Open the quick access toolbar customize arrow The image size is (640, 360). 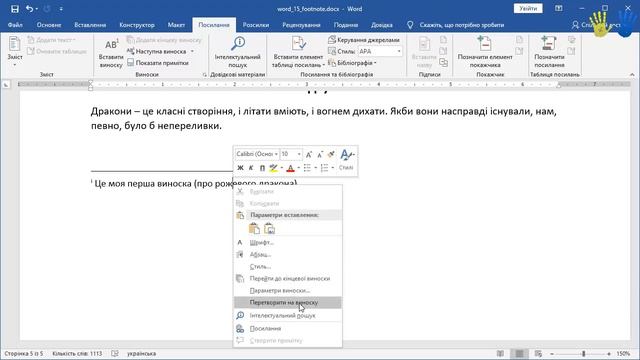(61, 9)
